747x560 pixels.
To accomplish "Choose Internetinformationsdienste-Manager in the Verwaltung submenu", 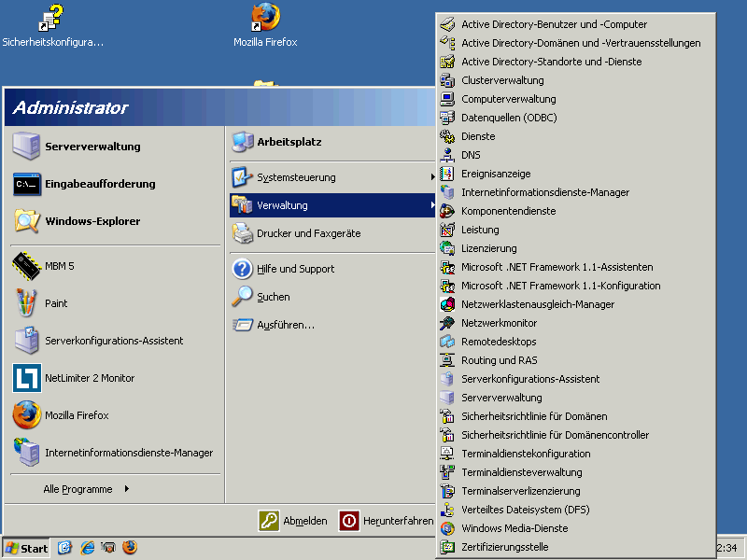I will coord(575,192).
